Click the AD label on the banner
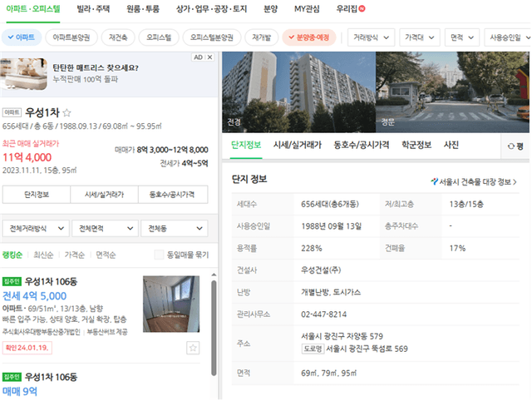The height and width of the screenshot is (401, 532). [198, 57]
